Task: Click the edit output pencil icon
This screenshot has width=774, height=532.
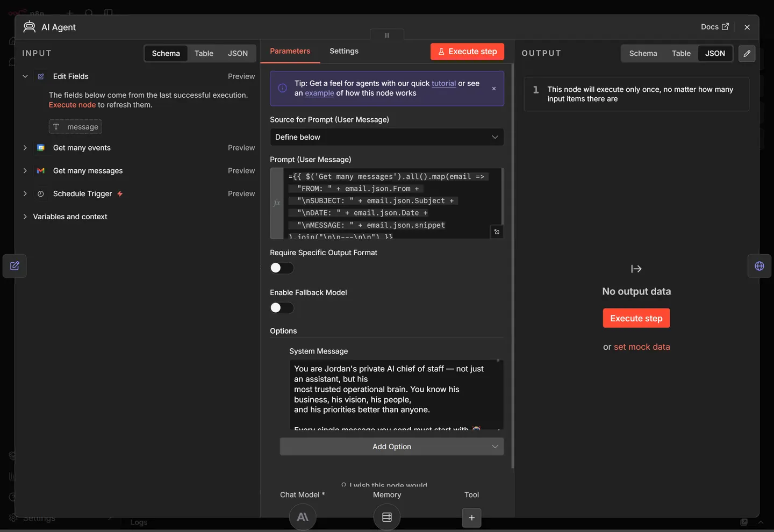Action: pyautogui.click(x=747, y=53)
